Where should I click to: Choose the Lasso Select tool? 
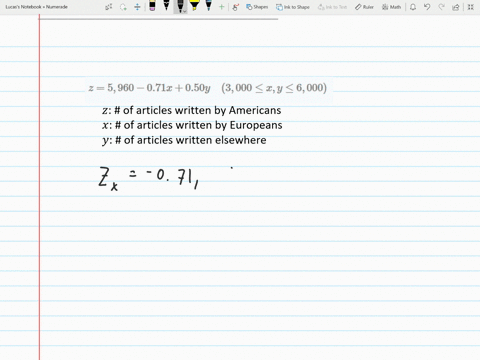pyautogui.click(x=123, y=7)
